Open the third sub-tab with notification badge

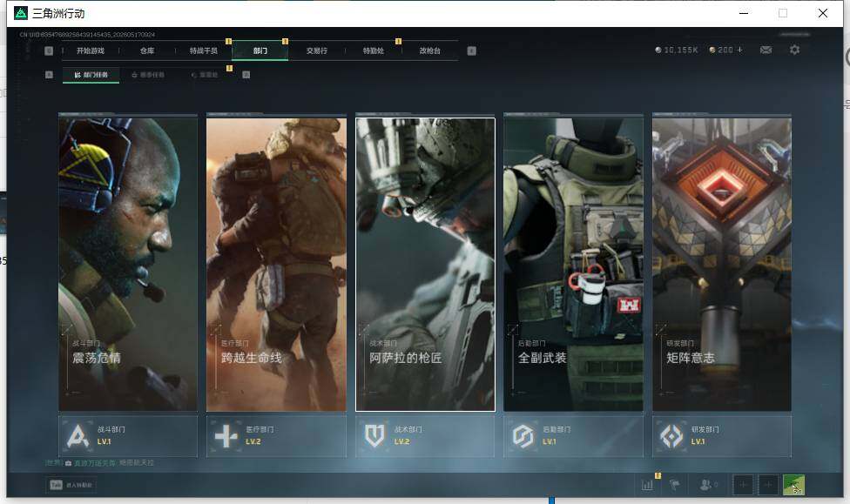pos(205,75)
